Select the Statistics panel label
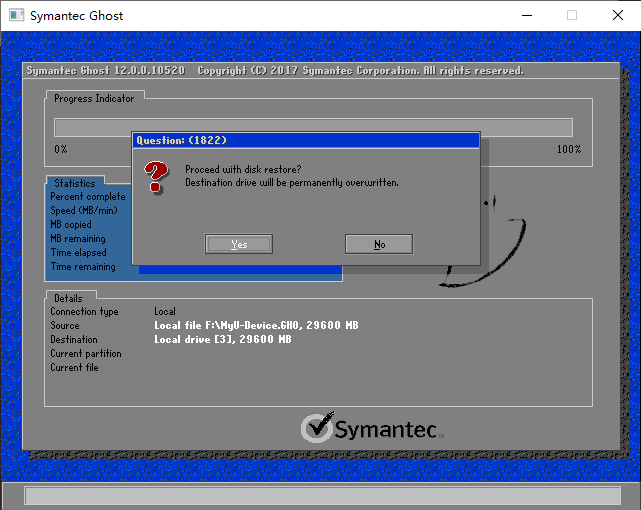Viewport: 641px width, 510px height. 75,183
